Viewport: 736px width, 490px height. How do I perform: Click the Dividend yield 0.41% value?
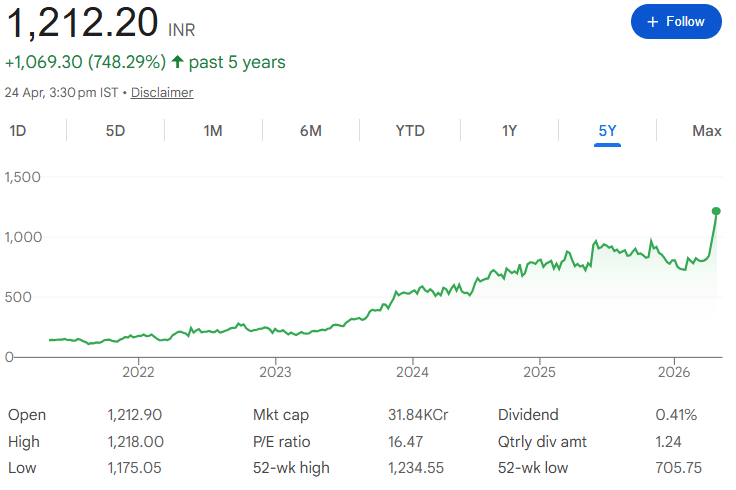pyautogui.click(x=676, y=415)
